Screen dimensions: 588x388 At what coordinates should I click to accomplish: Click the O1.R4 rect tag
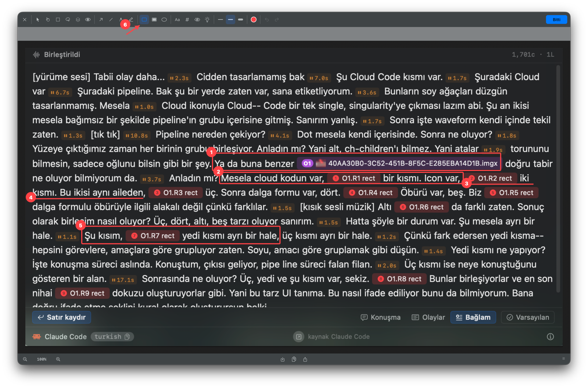pyautogui.click(x=371, y=193)
